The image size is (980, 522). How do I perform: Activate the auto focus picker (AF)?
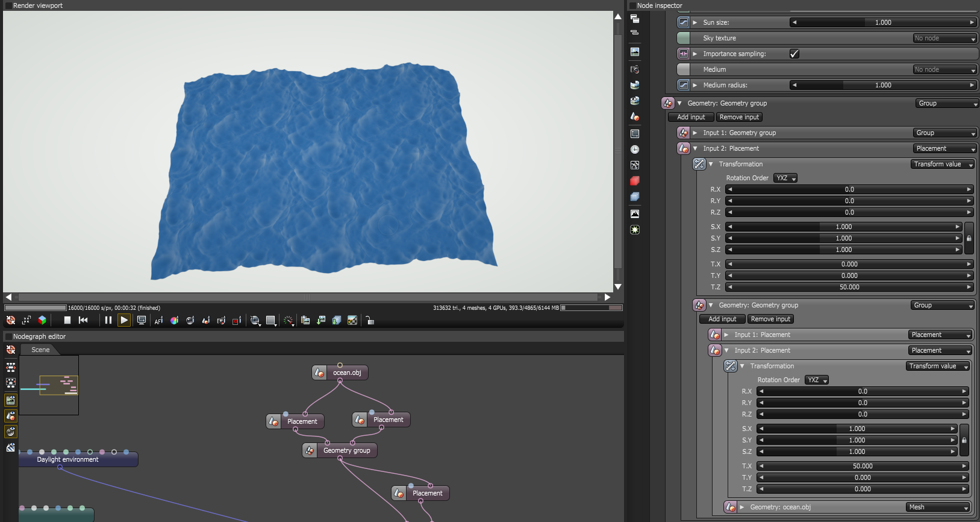point(158,321)
